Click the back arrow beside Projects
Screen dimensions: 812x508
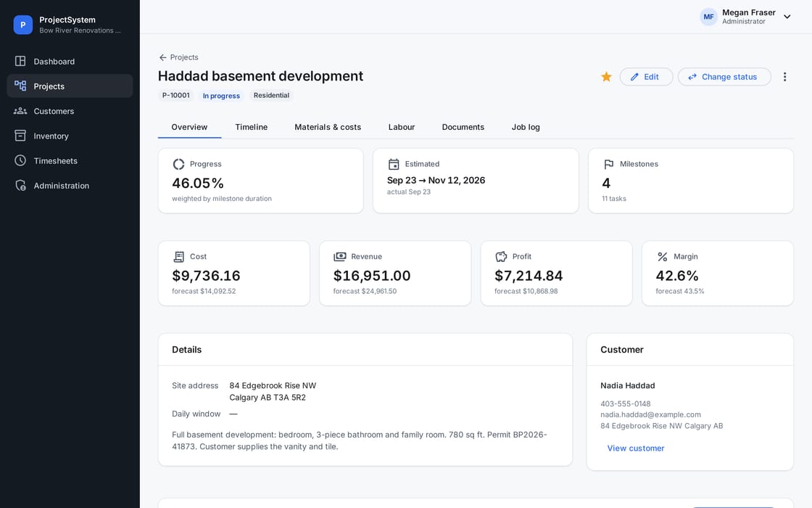(x=162, y=57)
